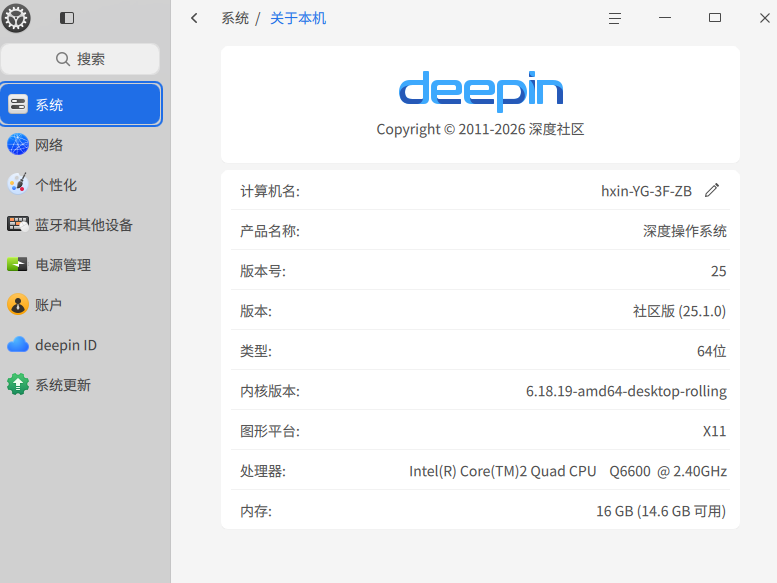Image resolution: width=777 pixels, height=583 pixels.
Task: Click kernel version 6.18.19-amd64-desktop-rolling
Action: pos(626,391)
